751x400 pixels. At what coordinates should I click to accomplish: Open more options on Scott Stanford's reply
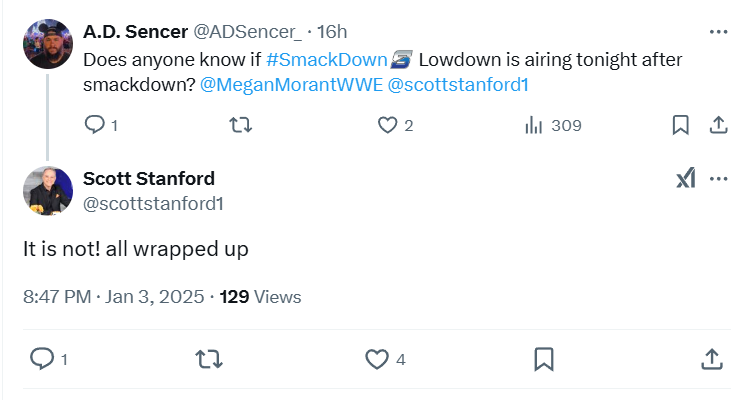pos(718,179)
